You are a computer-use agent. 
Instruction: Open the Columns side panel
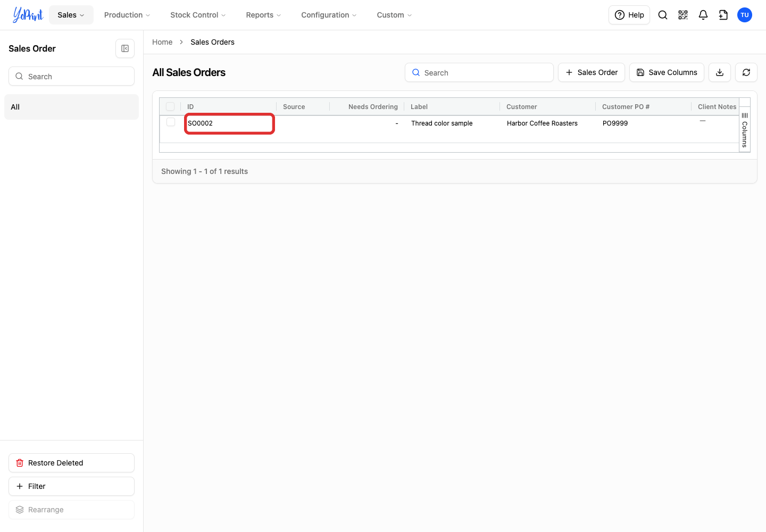745,130
